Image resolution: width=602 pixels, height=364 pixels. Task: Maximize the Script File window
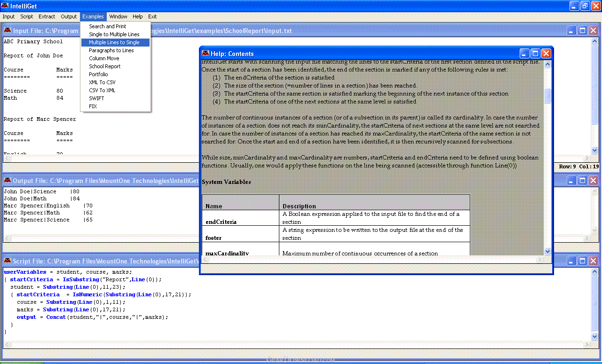click(x=582, y=261)
